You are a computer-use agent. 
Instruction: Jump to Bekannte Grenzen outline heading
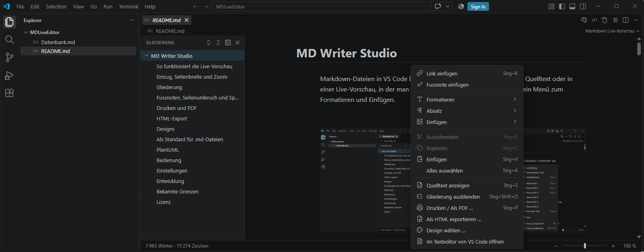(x=177, y=191)
